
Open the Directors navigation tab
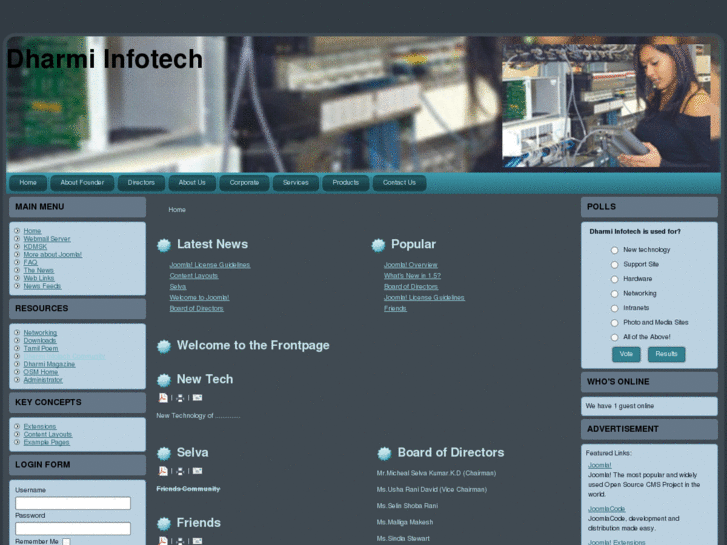coord(141,183)
